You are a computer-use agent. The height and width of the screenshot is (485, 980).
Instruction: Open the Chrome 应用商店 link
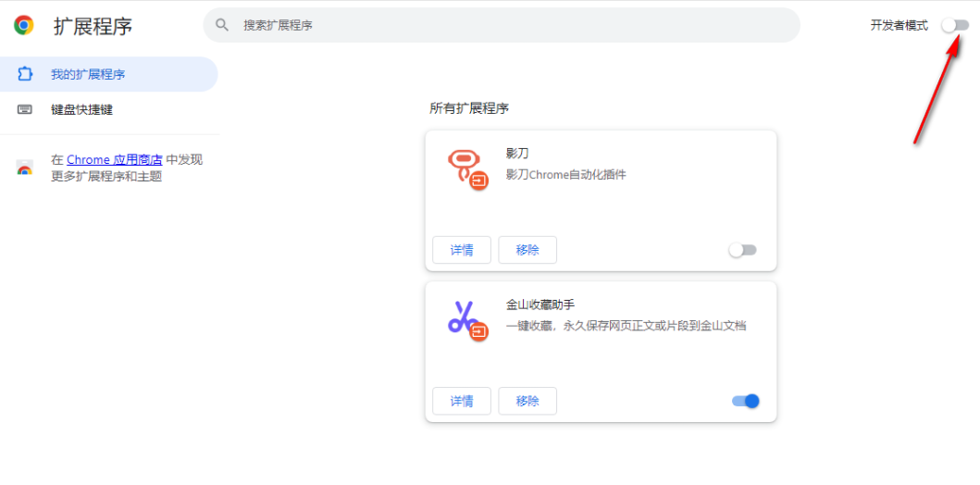(x=115, y=160)
